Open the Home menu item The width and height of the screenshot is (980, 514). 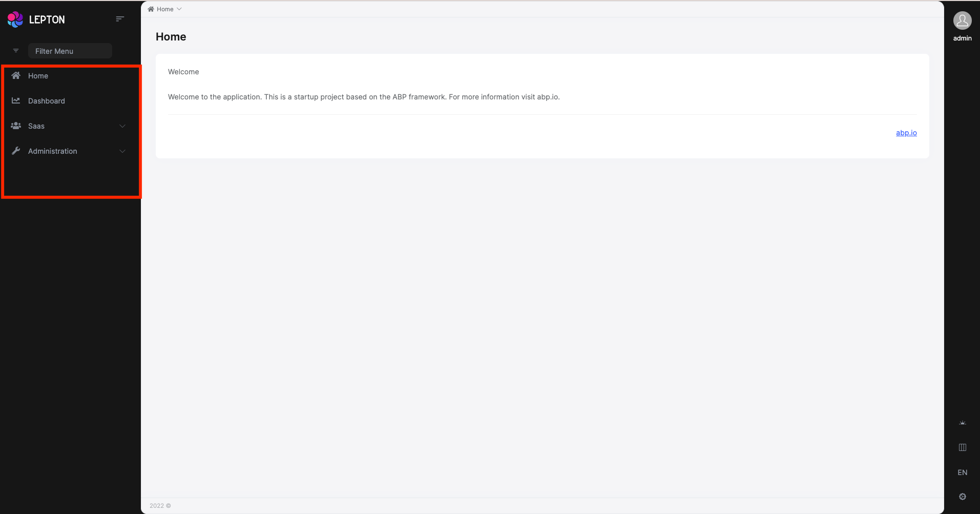pyautogui.click(x=71, y=76)
